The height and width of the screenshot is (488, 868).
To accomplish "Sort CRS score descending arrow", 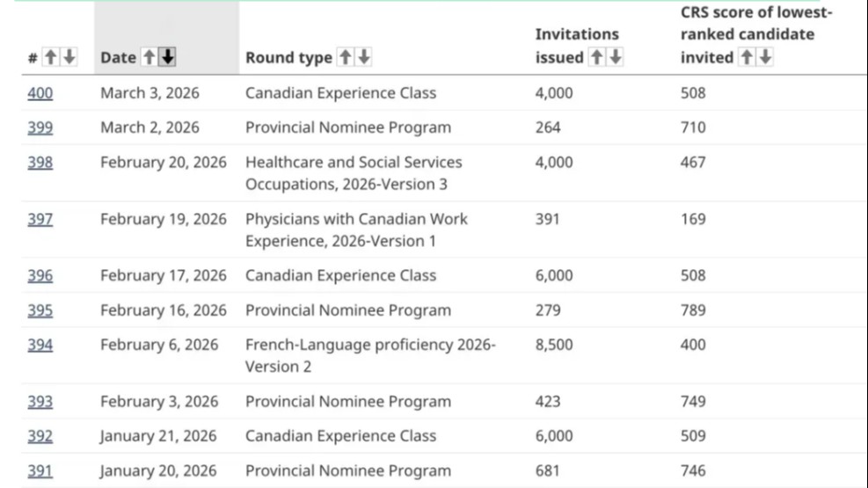I will [x=765, y=57].
